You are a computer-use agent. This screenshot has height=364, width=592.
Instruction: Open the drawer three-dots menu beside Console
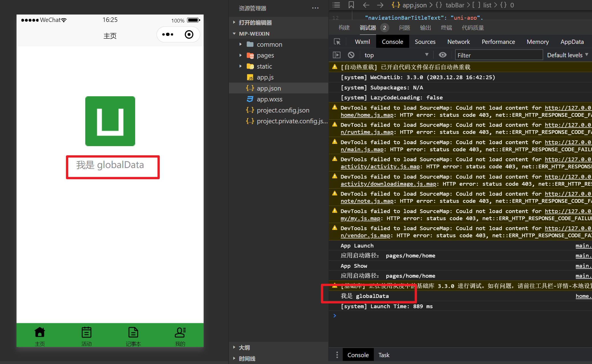tap(337, 355)
